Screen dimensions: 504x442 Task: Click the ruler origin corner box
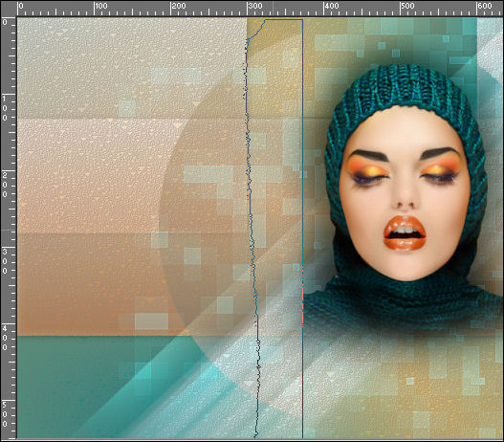click(x=9, y=9)
